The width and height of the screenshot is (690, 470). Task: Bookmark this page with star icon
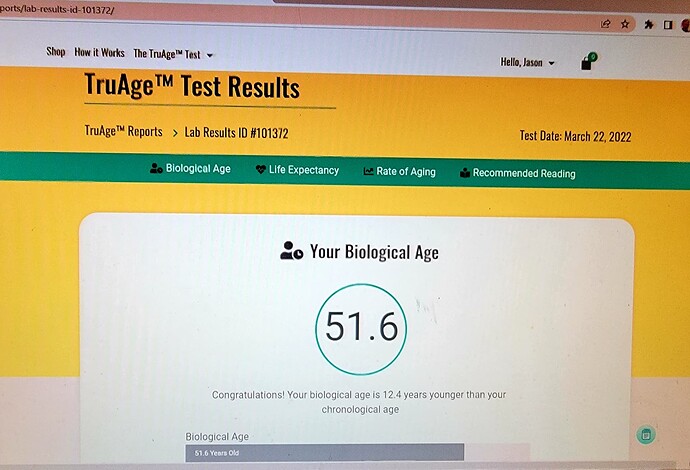coord(625,24)
